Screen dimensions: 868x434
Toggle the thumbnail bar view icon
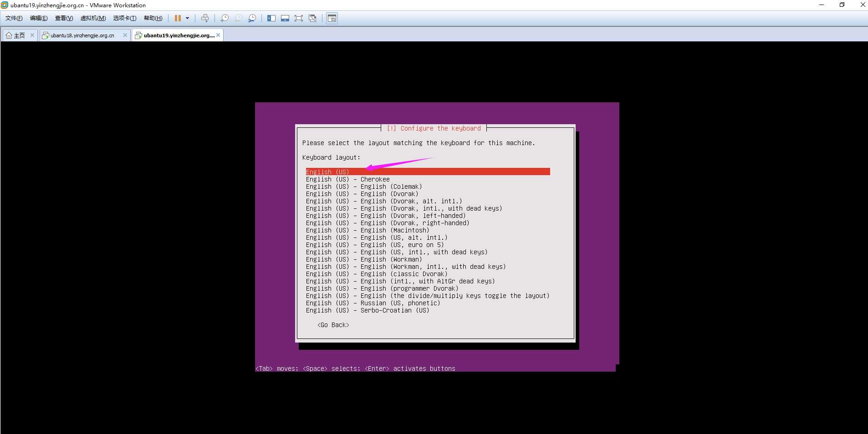[x=285, y=18]
